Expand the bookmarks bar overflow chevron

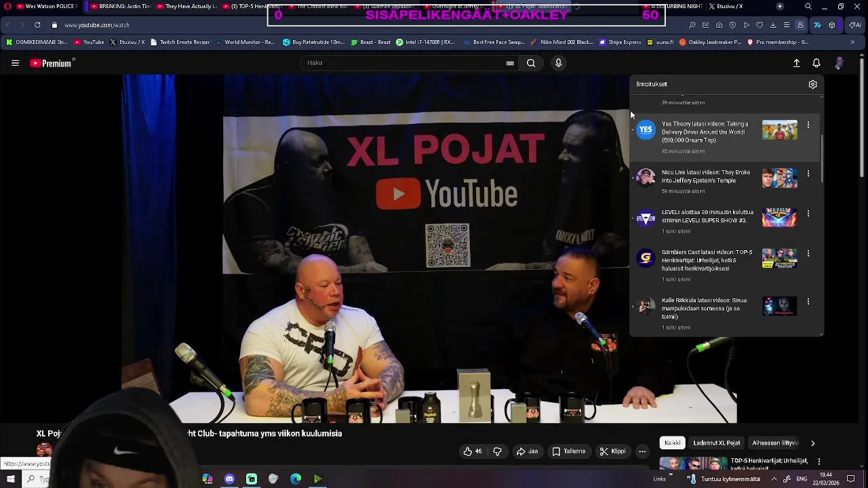[x=852, y=42]
